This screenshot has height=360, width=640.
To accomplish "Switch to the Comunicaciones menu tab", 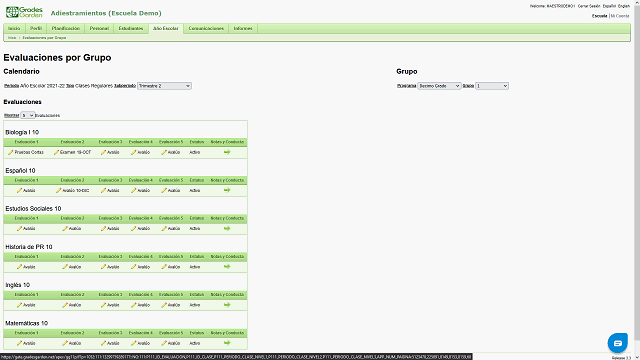I will (x=206, y=29).
